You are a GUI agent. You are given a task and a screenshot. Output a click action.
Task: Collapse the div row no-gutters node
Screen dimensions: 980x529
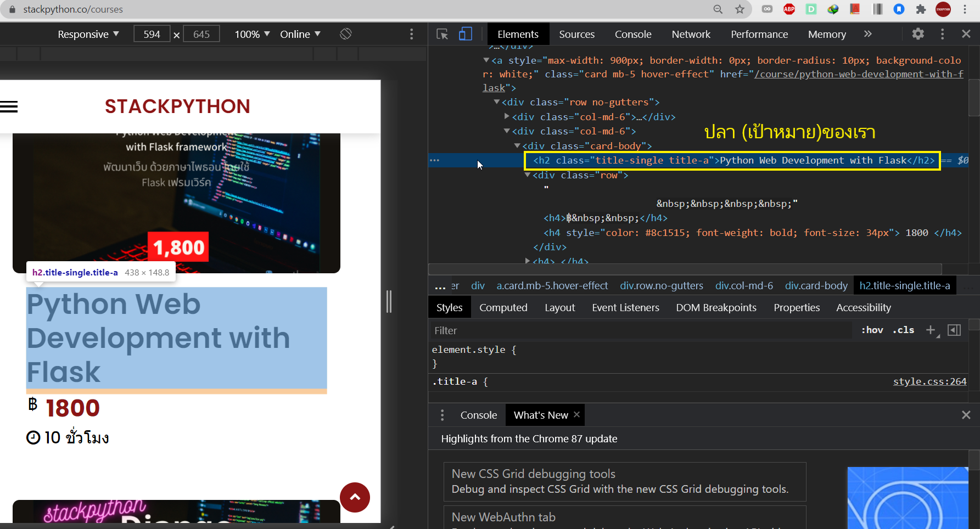tap(496, 102)
